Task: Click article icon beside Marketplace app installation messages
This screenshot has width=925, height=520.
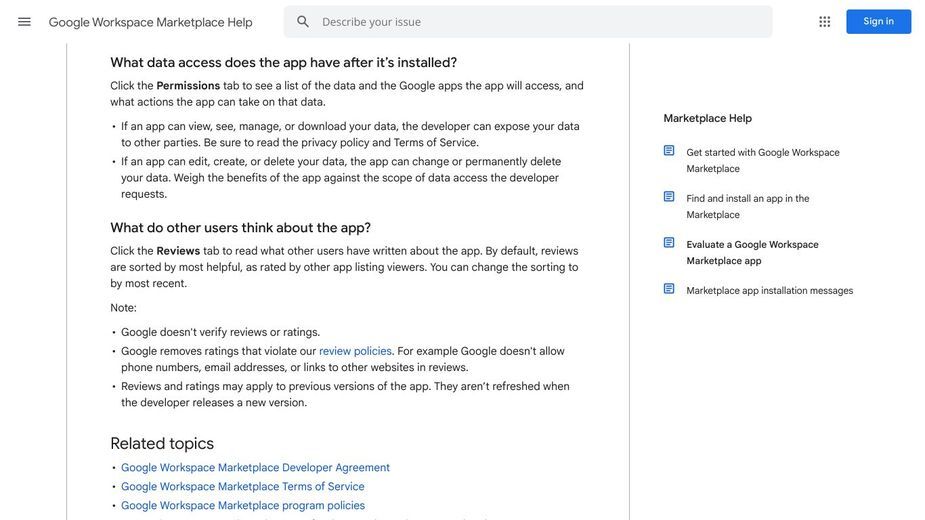Action: [669, 289]
